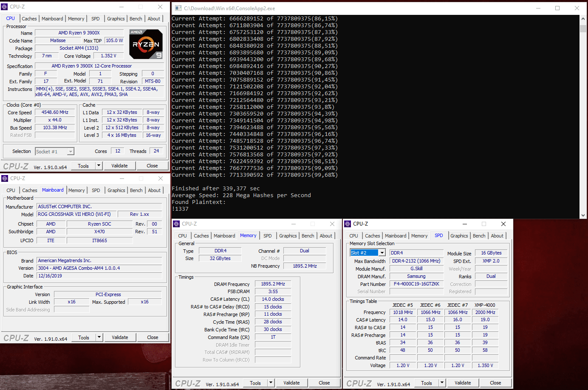
Task: Open SPD tab in the Memory window
Action: pyautogui.click(x=268, y=236)
